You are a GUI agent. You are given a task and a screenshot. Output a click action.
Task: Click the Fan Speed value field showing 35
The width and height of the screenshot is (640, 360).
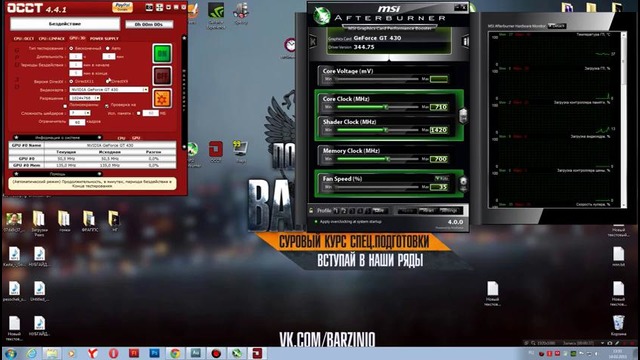point(439,187)
